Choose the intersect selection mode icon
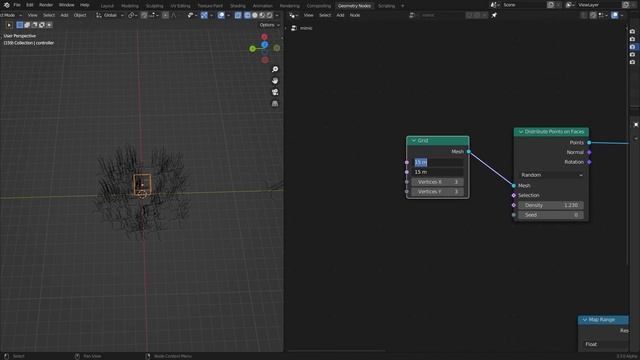The image size is (640, 360). (x=49, y=25)
